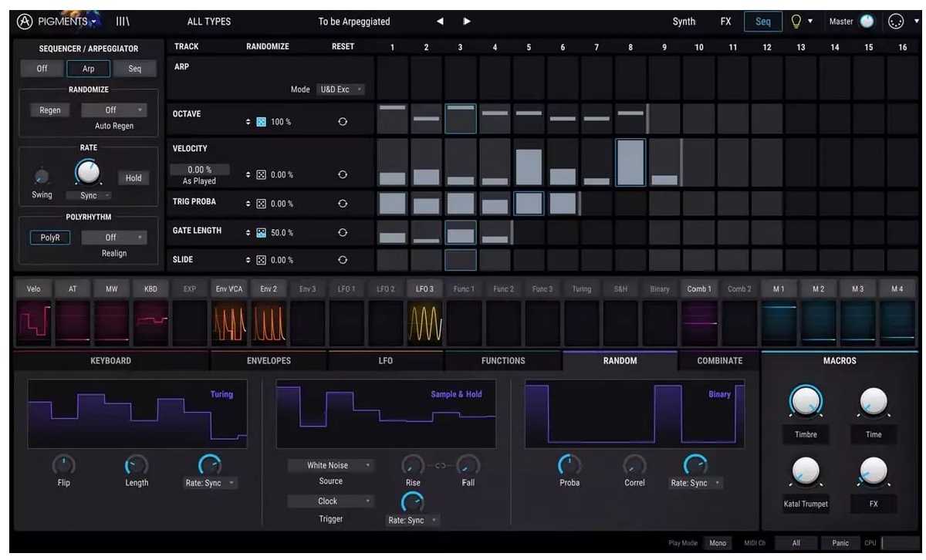
Task: Adjust the Swing knob
Action: pos(42,177)
